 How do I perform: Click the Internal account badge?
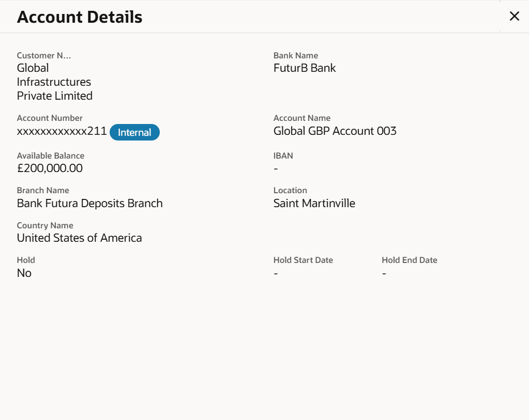click(x=134, y=133)
